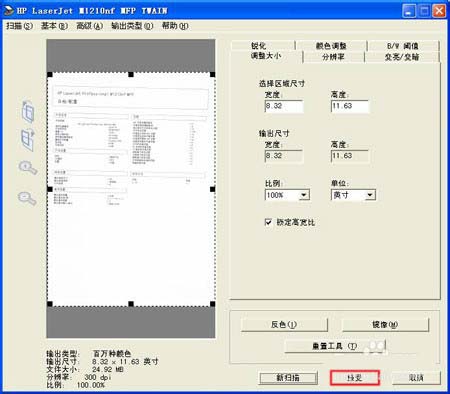Click the 取消 button
Screen dimensions: 450x394
click(416, 378)
